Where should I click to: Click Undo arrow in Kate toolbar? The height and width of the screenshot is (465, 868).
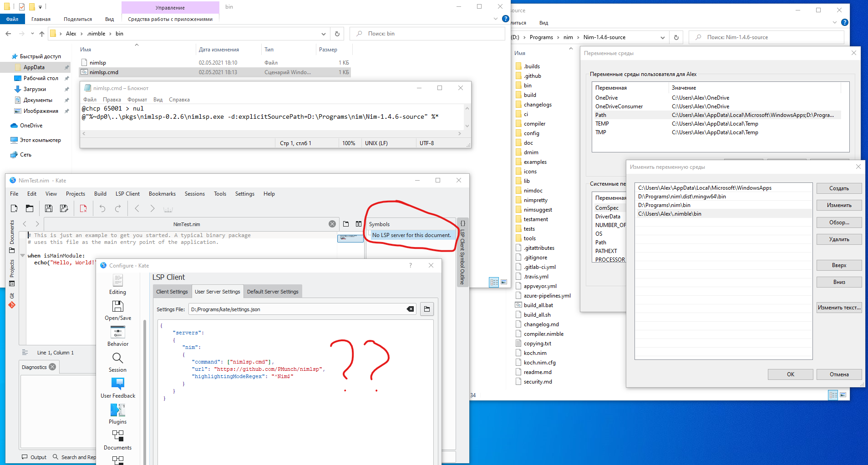(102, 208)
